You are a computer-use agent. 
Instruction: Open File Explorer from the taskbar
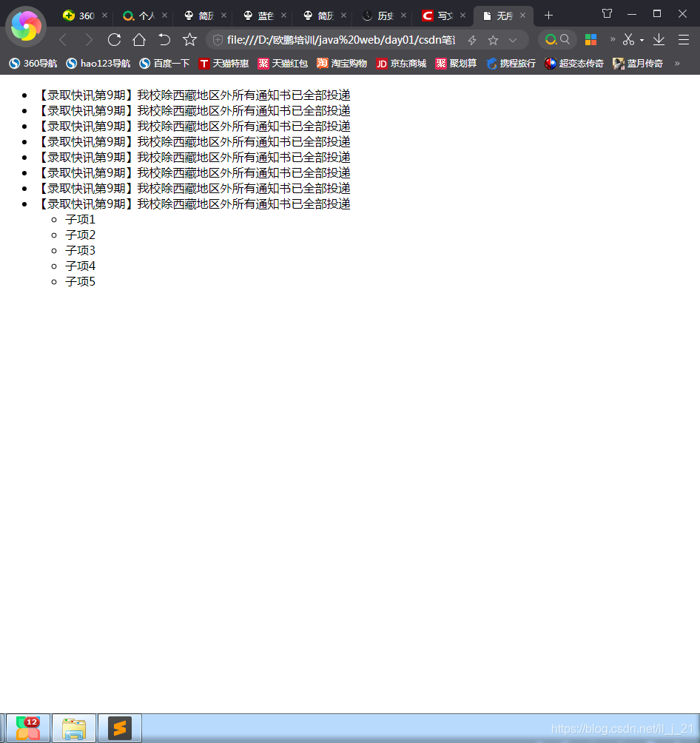(x=74, y=728)
